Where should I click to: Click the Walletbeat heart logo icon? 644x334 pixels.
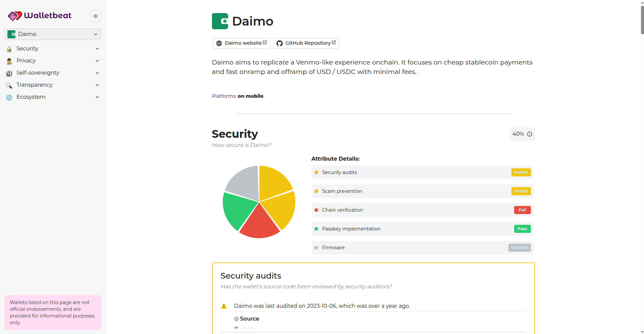pyautogui.click(x=15, y=16)
